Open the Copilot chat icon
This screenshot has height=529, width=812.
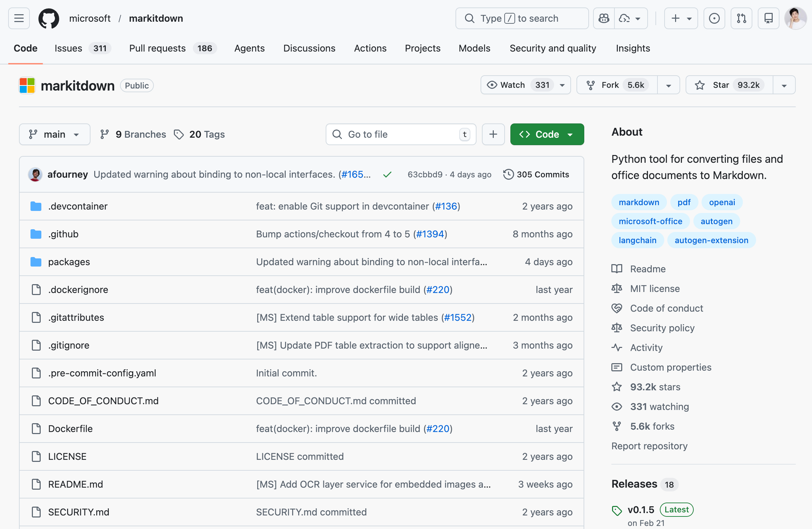coord(604,18)
